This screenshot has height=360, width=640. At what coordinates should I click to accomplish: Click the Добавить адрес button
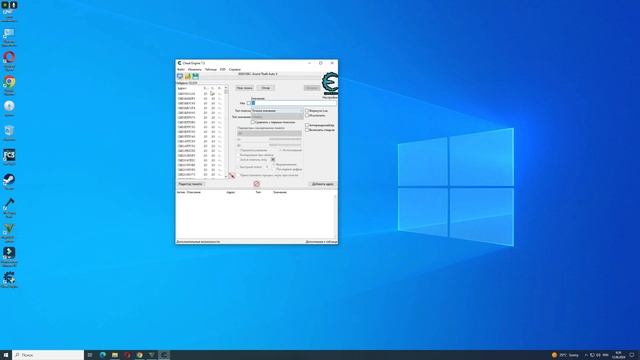click(322, 184)
